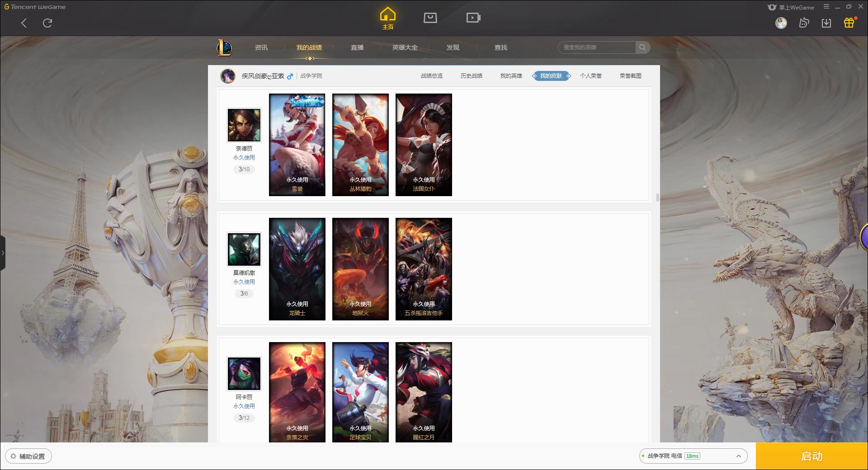
Task: Click the League of Legends logo icon
Action: pos(225,47)
